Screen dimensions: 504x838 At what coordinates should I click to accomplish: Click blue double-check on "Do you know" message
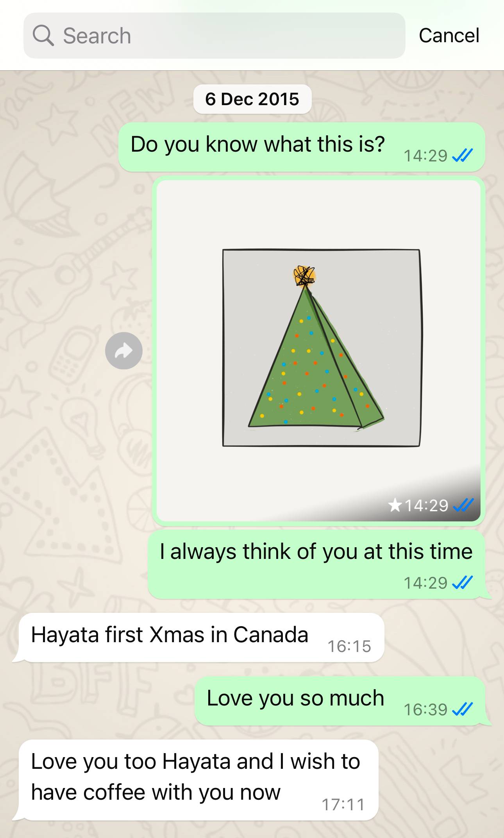click(462, 155)
